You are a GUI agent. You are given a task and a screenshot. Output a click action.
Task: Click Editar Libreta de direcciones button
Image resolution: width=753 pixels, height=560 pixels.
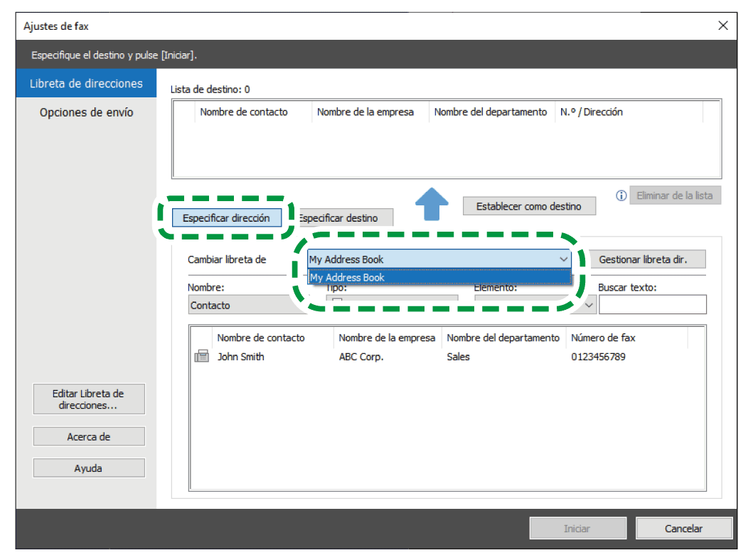pos(89,399)
